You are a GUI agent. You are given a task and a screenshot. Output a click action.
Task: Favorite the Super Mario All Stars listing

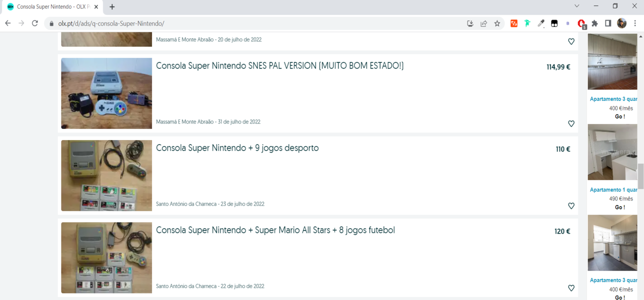pos(571,288)
